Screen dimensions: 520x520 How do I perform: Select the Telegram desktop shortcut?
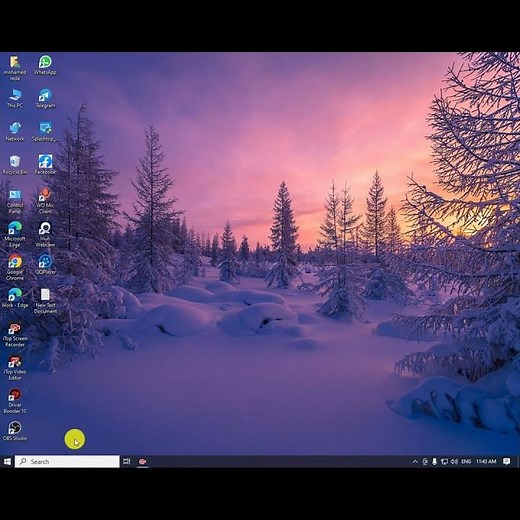(x=45, y=99)
